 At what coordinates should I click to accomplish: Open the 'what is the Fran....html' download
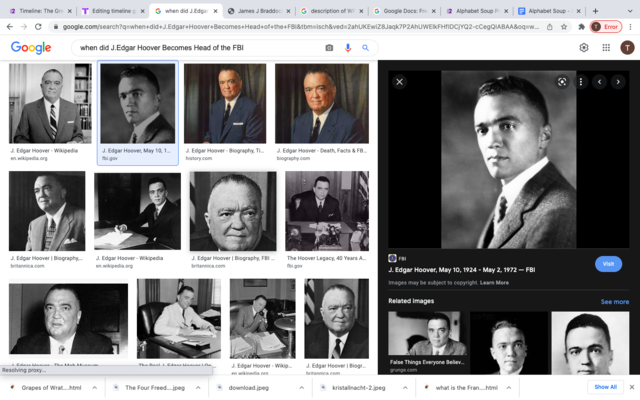[467, 387]
